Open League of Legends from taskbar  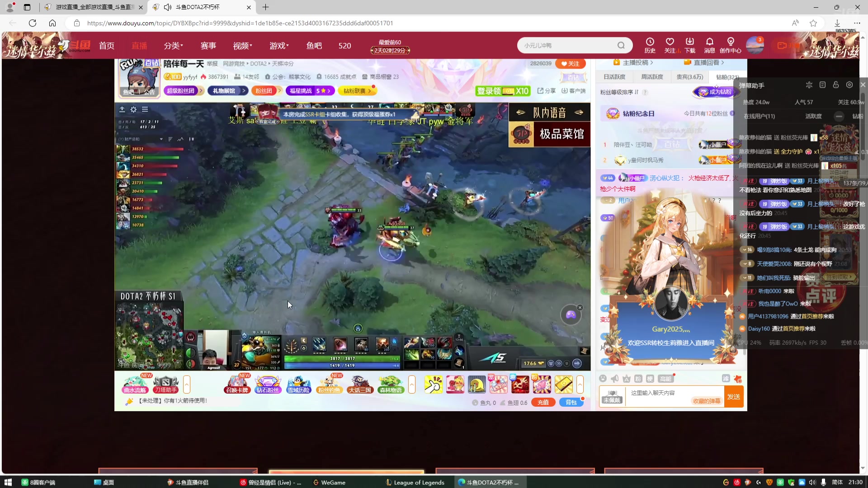[415, 482]
